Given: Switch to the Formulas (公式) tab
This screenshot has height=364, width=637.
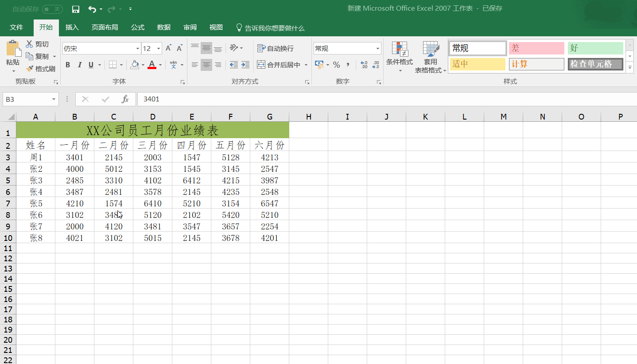Looking at the screenshot, I should pos(138,27).
